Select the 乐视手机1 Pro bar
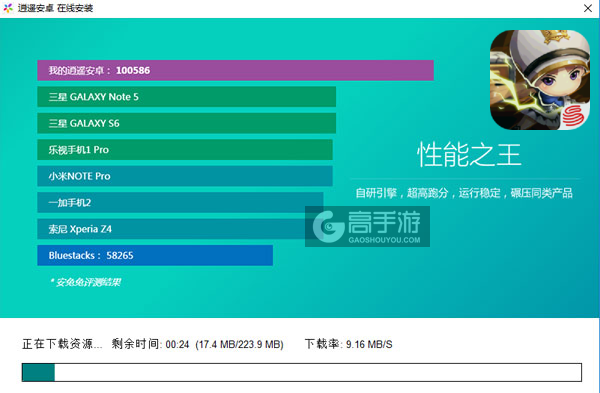600x393 pixels. tap(185, 150)
